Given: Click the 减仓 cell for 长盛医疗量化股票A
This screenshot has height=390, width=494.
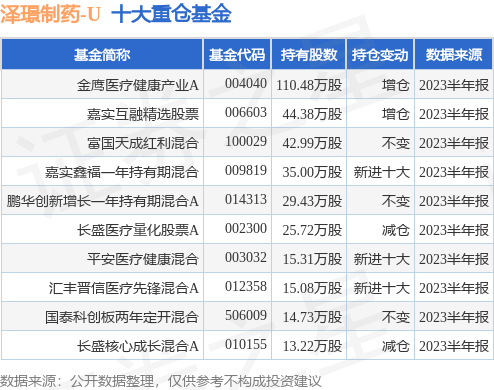Looking at the screenshot, I should click(x=395, y=230).
